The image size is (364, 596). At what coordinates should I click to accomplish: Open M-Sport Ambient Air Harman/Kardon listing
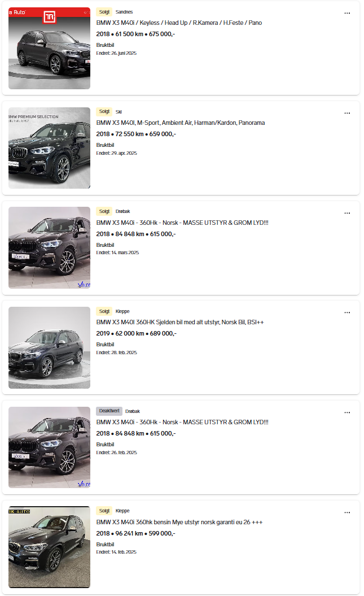(181, 123)
